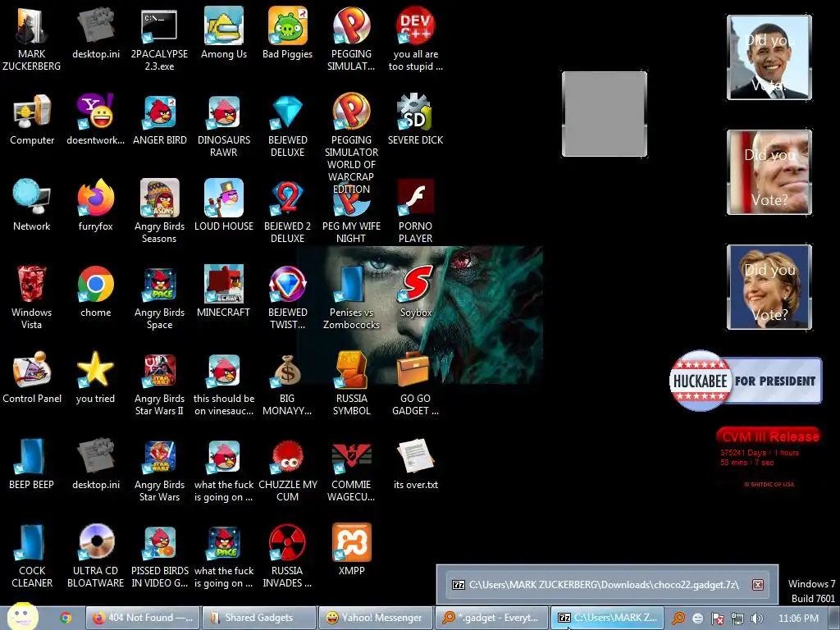Switch to the Shared Gadgets window

[x=258, y=618]
